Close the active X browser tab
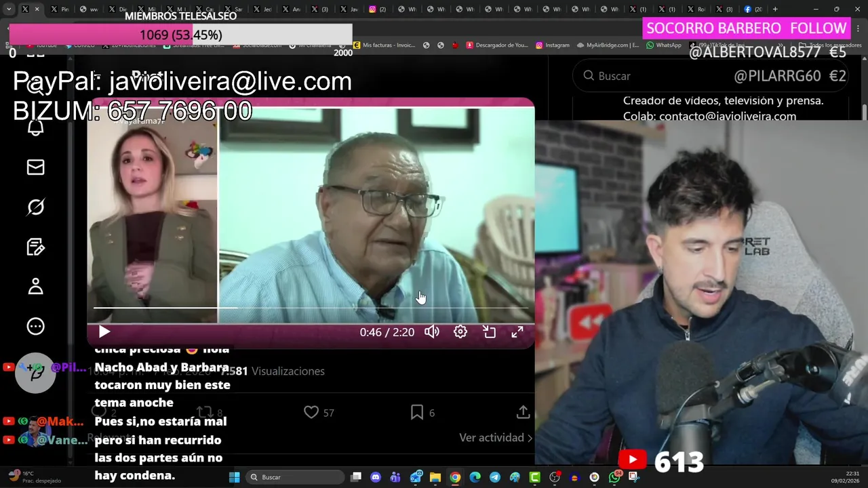 (x=37, y=9)
